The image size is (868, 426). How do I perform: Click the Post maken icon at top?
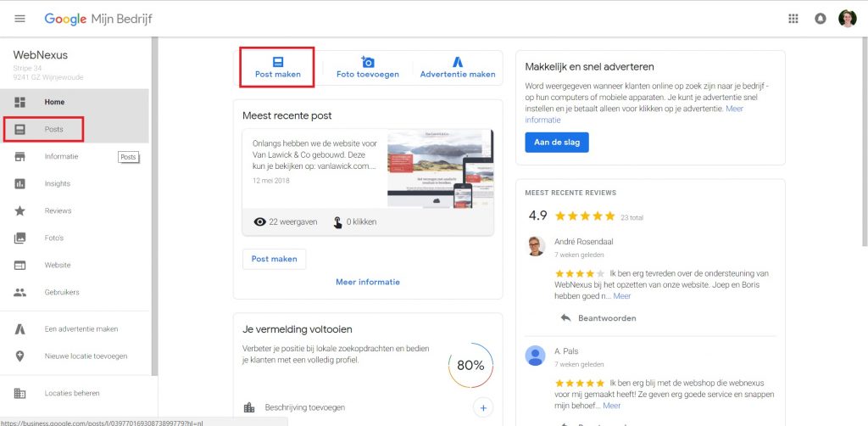[278, 61]
